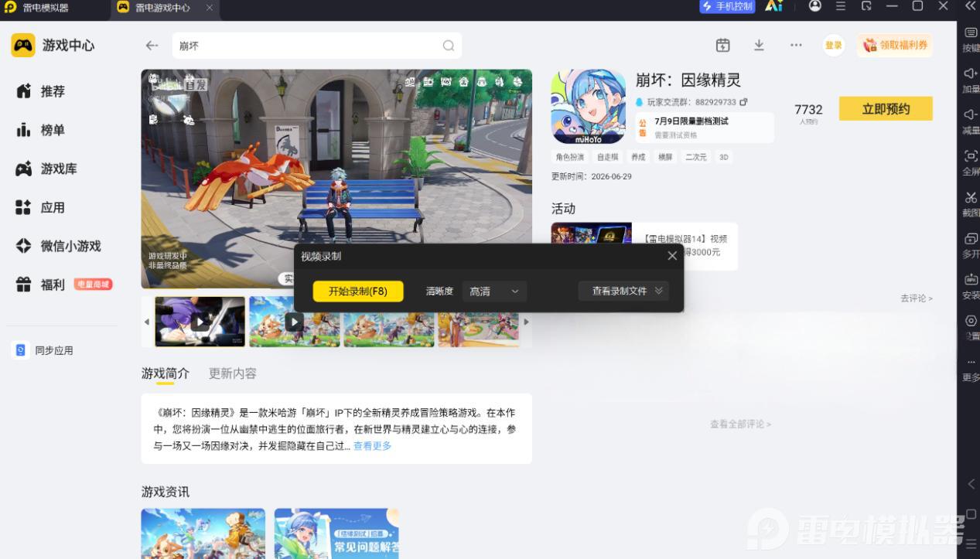Click the back arrow beside search box
The image size is (980, 559).
point(152,46)
